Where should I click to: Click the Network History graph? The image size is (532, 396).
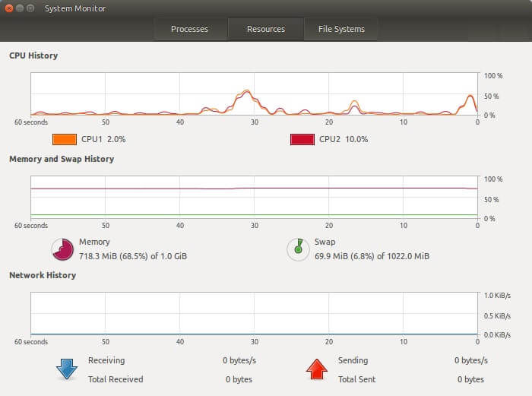tap(254, 314)
